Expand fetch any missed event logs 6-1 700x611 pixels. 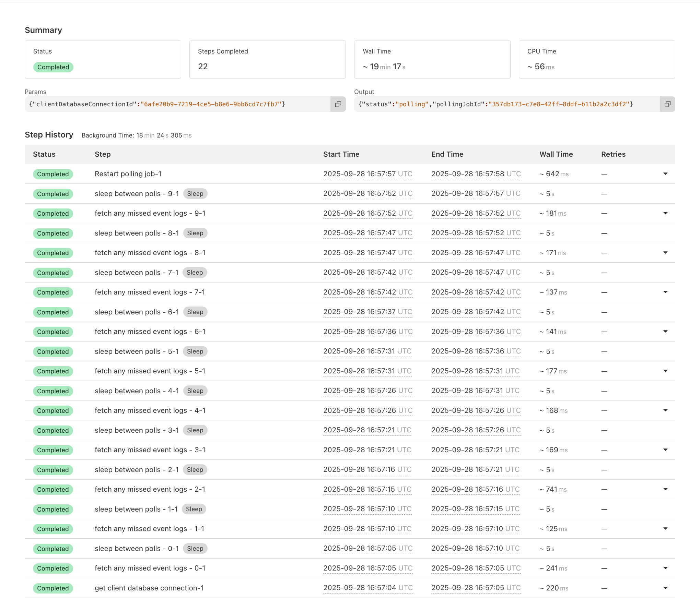[x=665, y=332]
